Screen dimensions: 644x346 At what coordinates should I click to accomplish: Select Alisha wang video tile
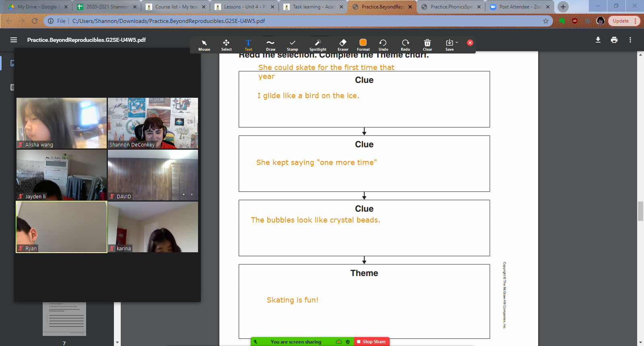tap(62, 123)
